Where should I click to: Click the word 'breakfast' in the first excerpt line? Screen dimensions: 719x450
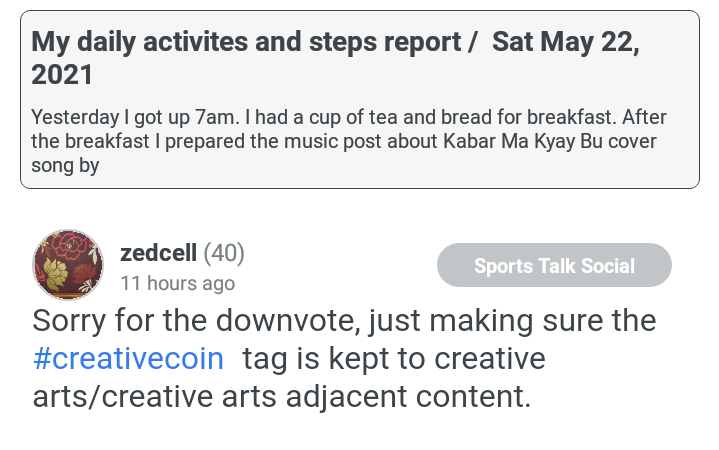(x=572, y=117)
